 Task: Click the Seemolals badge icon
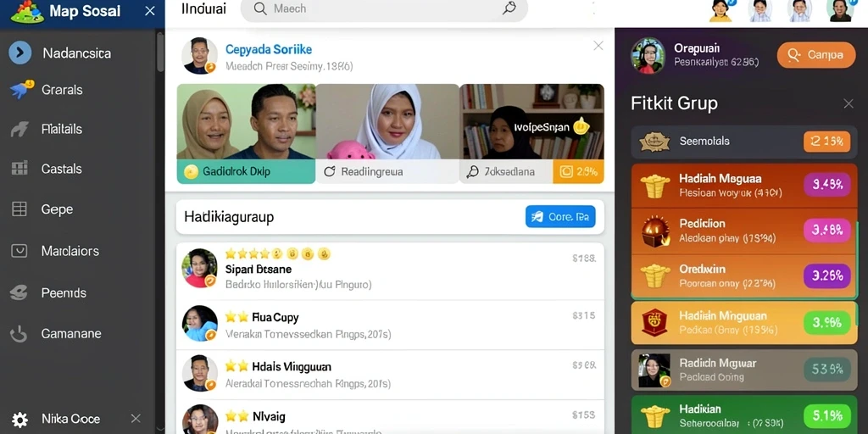pyautogui.click(x=654, y=142)
